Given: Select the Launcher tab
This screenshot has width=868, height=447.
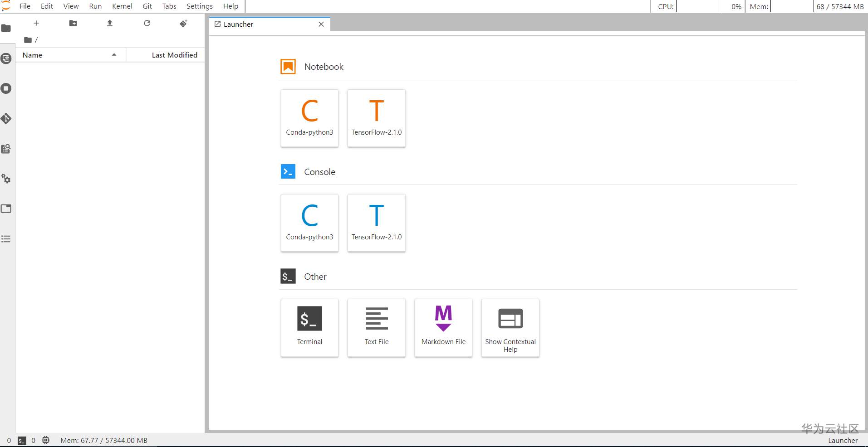Looking at the screenshot, I should pyautogui.click(x=270, y=24).
